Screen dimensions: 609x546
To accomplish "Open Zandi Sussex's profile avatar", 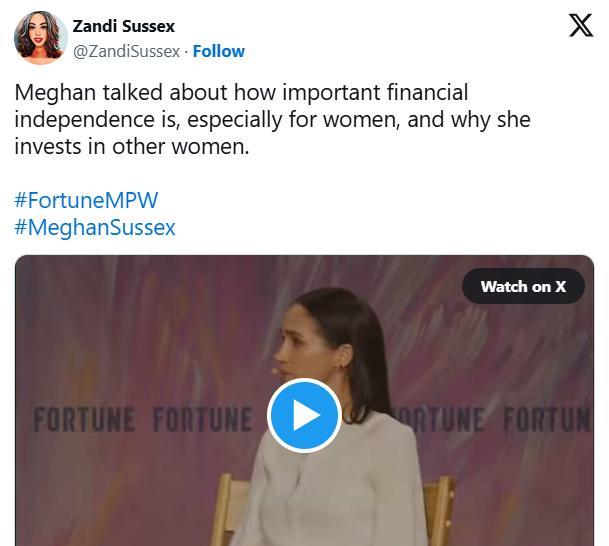I will pos(40,38).
